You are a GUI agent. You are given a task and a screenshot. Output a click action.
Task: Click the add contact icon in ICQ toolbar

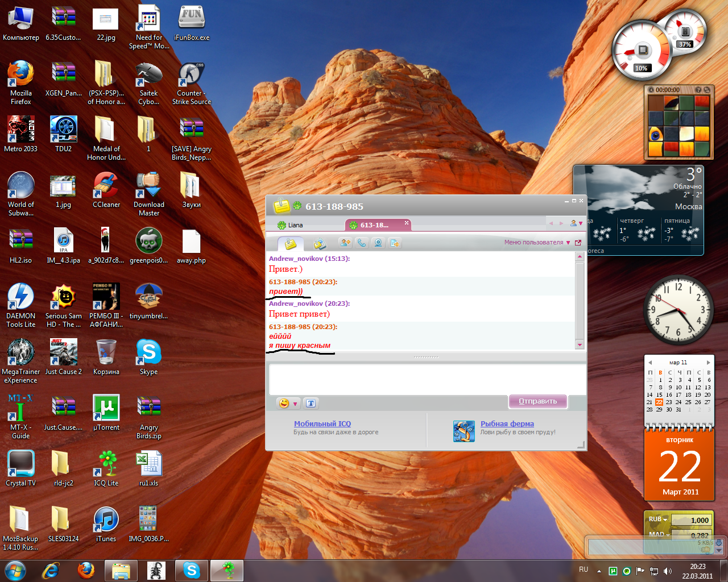tap(345, 243)
